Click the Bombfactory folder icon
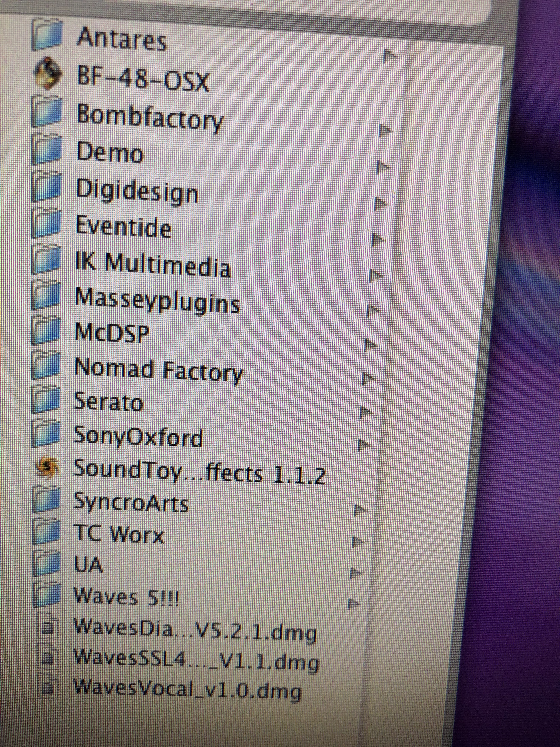The width and height of the screenshot is (560, 747). [x=47, y=112]
